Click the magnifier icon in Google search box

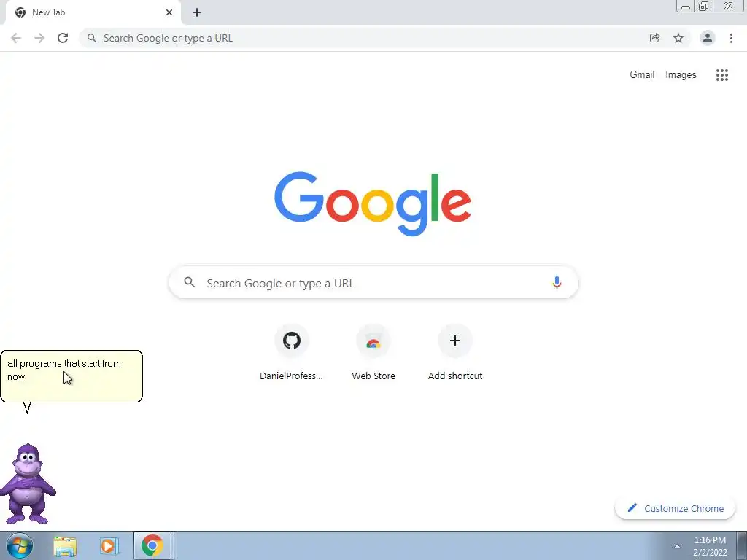click(x=189, y=282)
